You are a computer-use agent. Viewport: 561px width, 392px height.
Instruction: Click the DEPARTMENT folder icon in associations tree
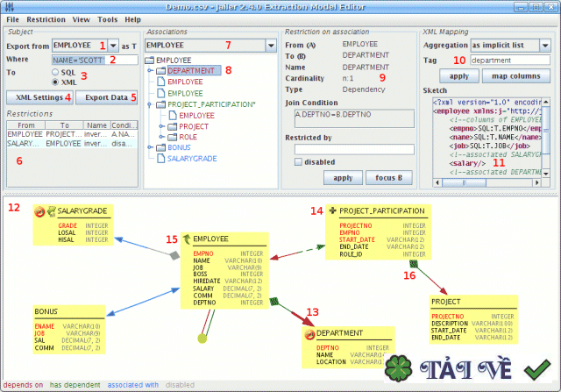(161, 71)
